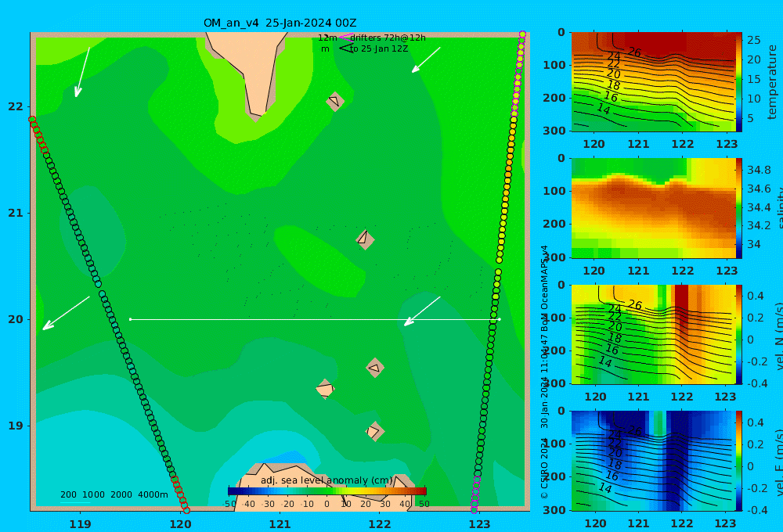Click the title 'OM_an_v4 25-Jan-2024 00Z'
The image size is (783, 532).
coord(280,23)
